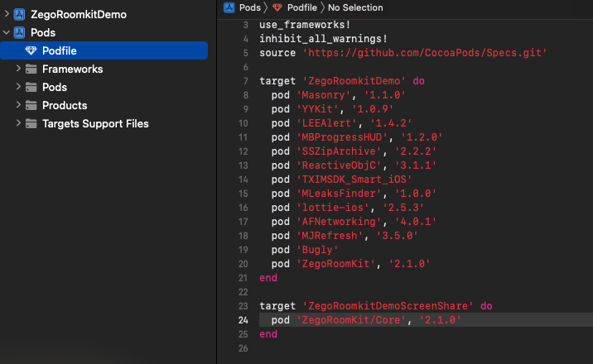Click the 'ZegoRoomKit' pod name on line 20
Image resolution: width=593 pixels, height=364 pixels.
tap(335, 264)
